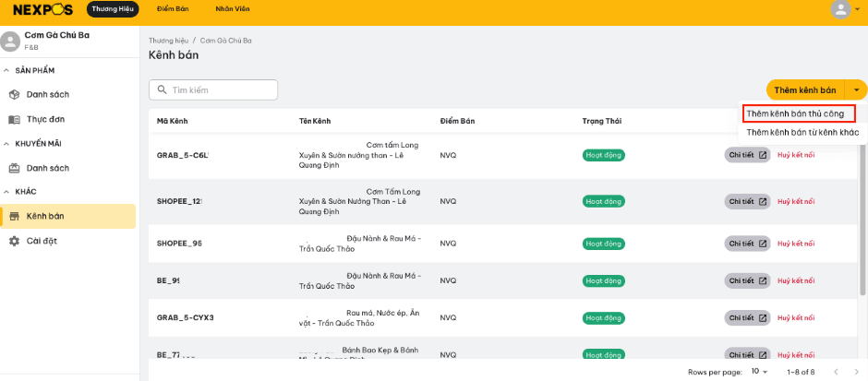
Task: Switch to Điểm Bán tab
Action: [173, 9]
